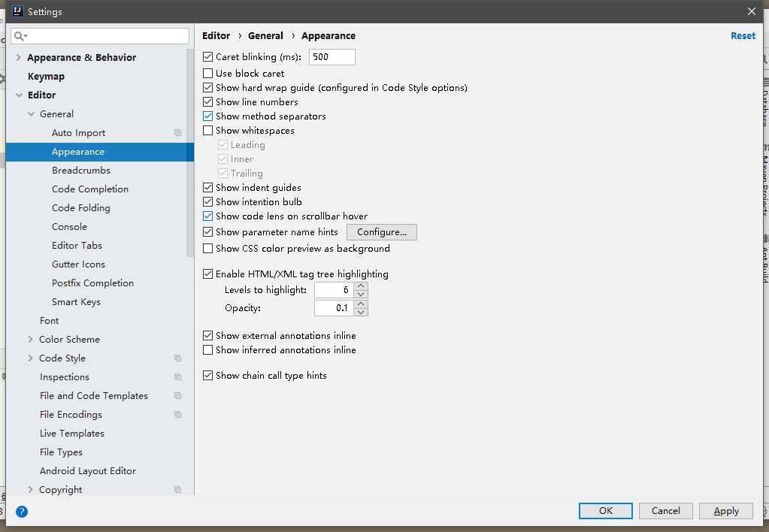769x532 pixels.
Task: Open Breadcrumbs settings
Action: (x=81, y=171)
